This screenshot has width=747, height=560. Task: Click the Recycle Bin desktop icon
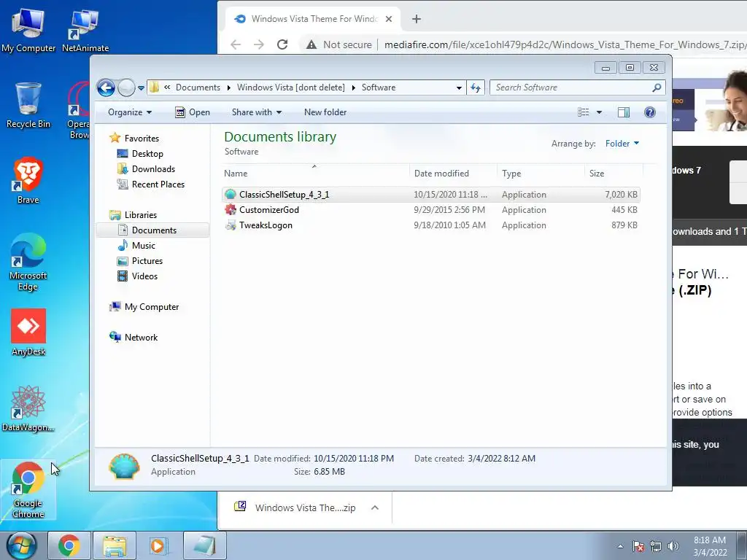(28, 106)
